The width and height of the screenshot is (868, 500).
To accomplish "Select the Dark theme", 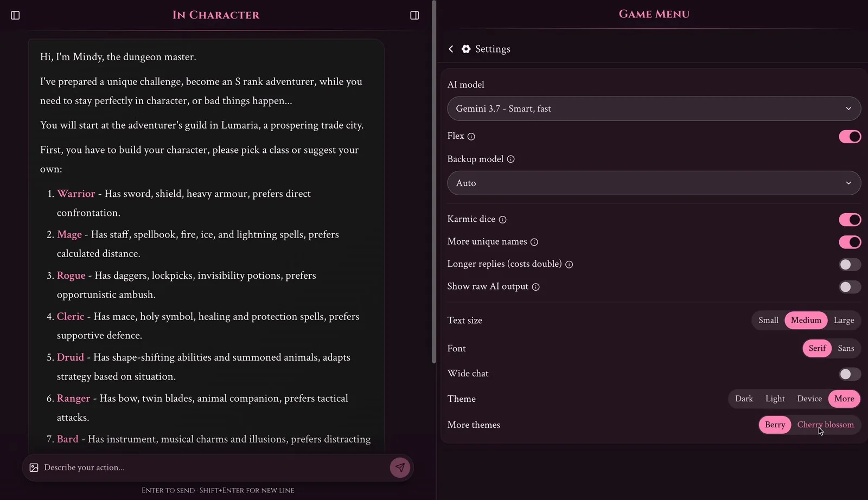I will pos(744,399).
